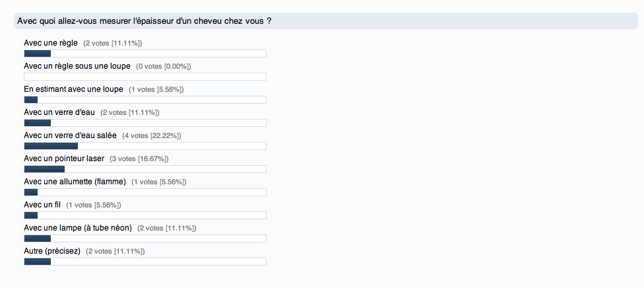
Task: Select 'Avec un règle sous une loupe' label
Action: coord(77,66)
